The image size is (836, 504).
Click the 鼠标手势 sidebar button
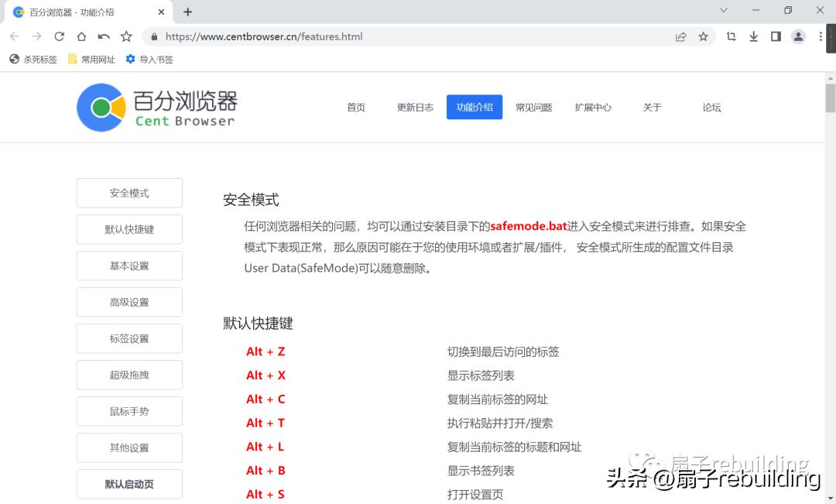[x=128, y=411]
